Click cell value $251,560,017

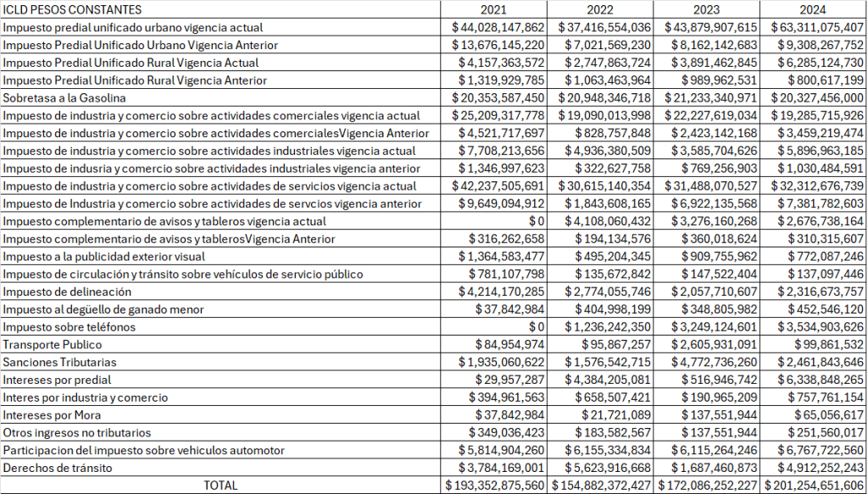[826, 433]
